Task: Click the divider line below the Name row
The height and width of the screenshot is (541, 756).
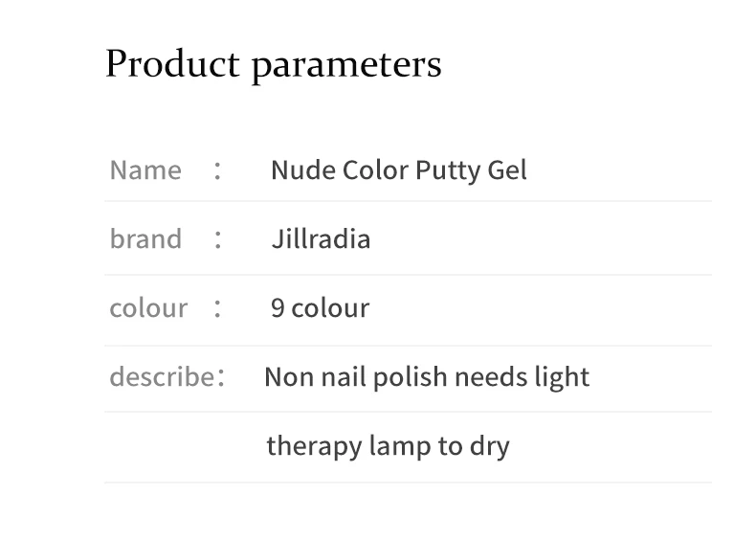Action: tap(408, 201)
